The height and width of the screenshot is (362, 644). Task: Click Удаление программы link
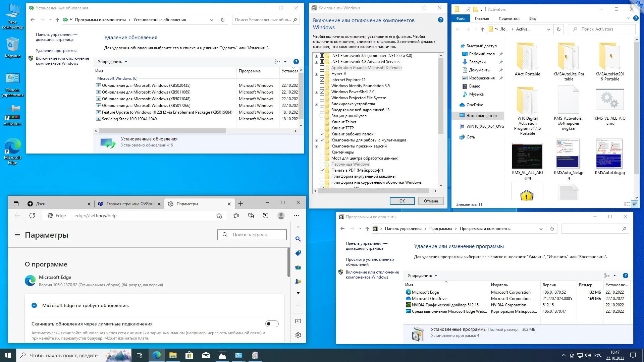coord(56,51)
